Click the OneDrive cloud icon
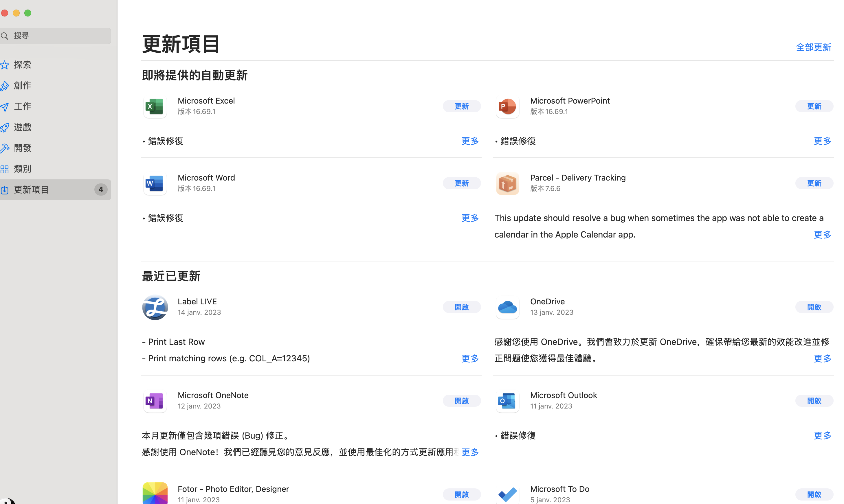This screenshot has width=844, height=504. (507, 307)
